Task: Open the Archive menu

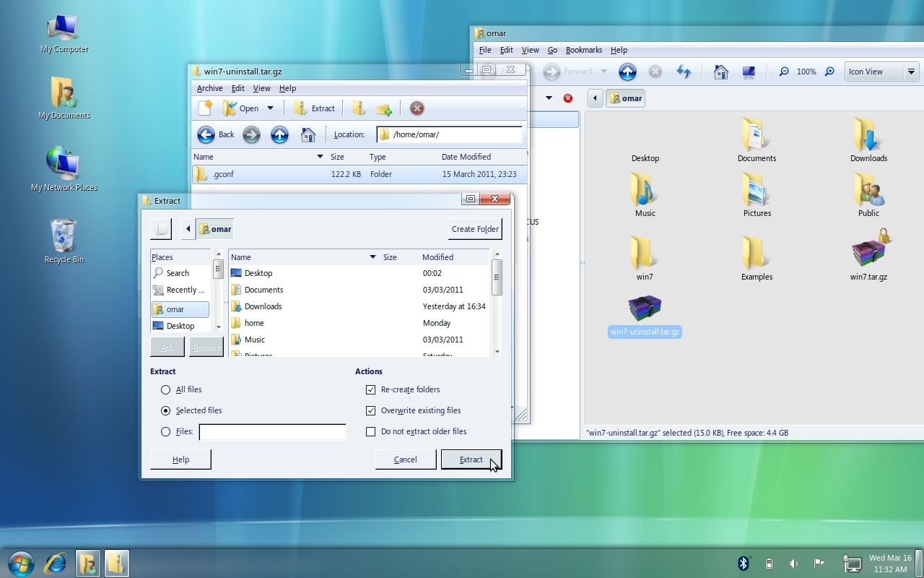Action: pos(209,87)
